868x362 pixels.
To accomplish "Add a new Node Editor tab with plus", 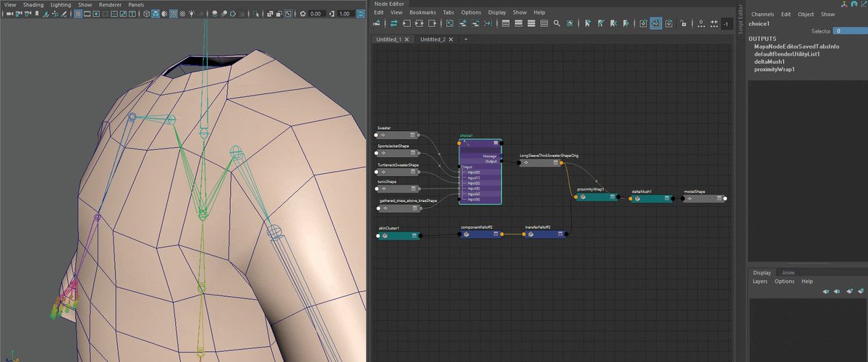I will (466, 39).
